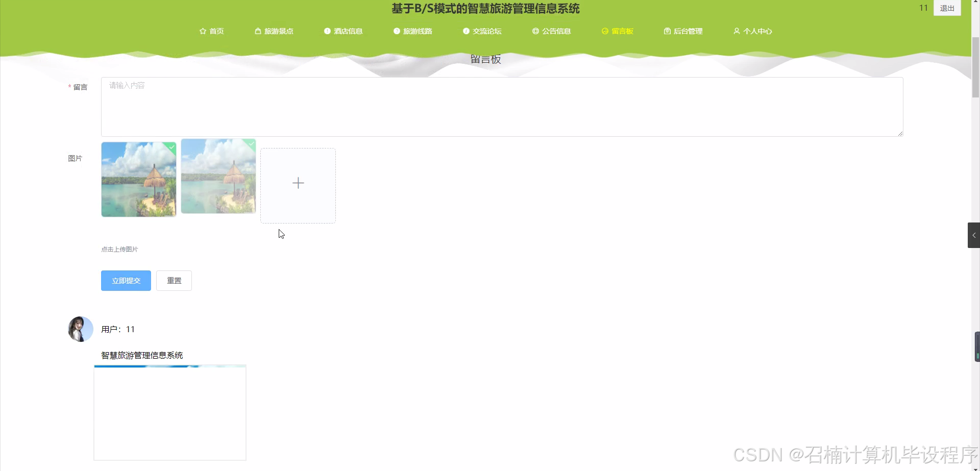Select the 首页 star icon in the navbar
This screenshot has width=980, height=471.
click(203, 31)
